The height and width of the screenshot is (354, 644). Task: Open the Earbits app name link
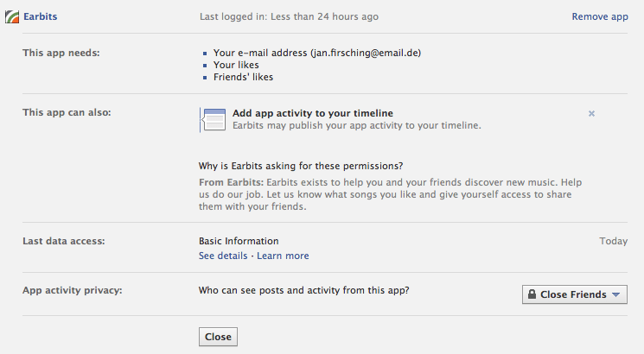[41, 16]
